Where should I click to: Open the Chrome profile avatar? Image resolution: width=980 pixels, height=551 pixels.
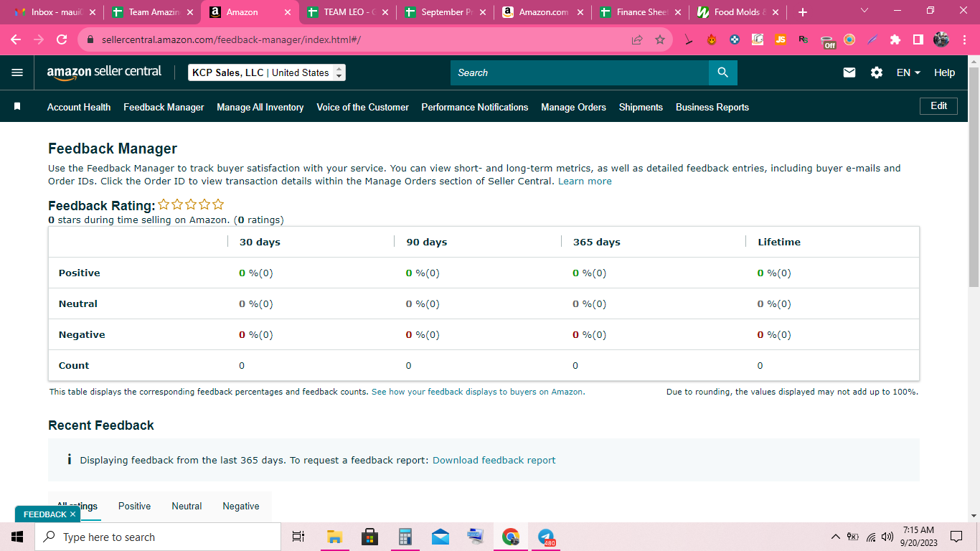[x=941, y=39]
